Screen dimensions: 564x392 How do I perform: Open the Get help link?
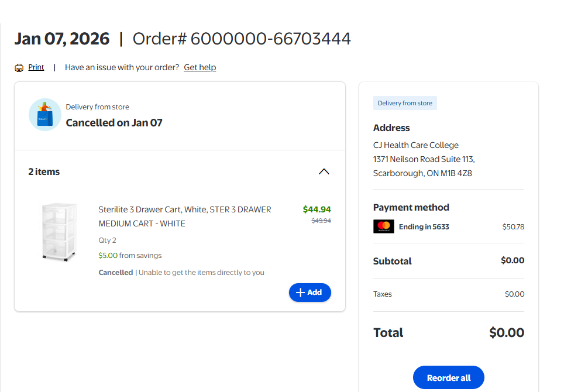point(200,67)
